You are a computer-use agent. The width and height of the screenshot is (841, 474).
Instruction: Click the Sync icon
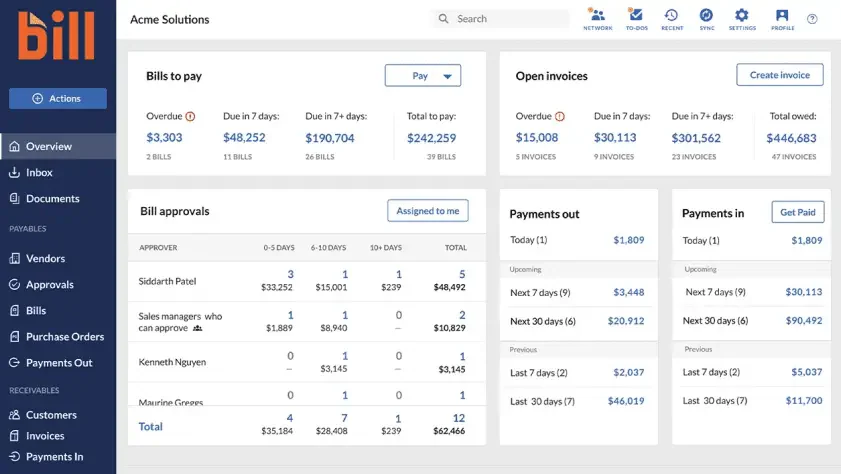point(707,19)
